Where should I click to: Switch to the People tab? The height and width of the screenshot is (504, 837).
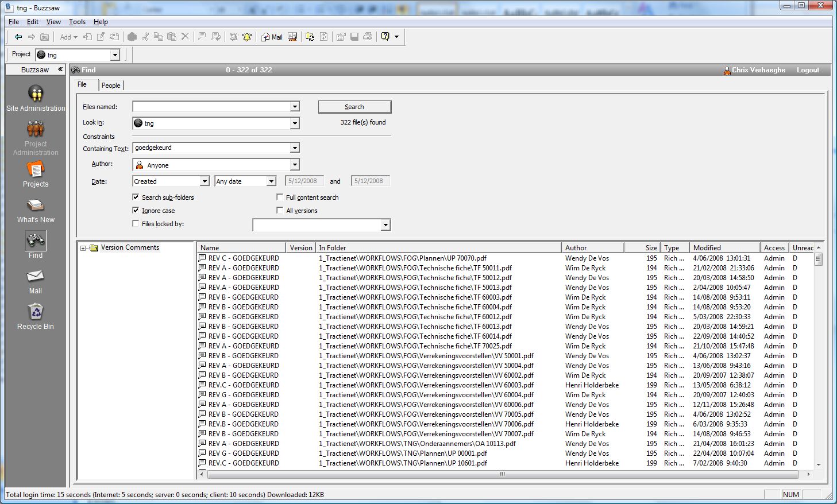tap(111, 86)
